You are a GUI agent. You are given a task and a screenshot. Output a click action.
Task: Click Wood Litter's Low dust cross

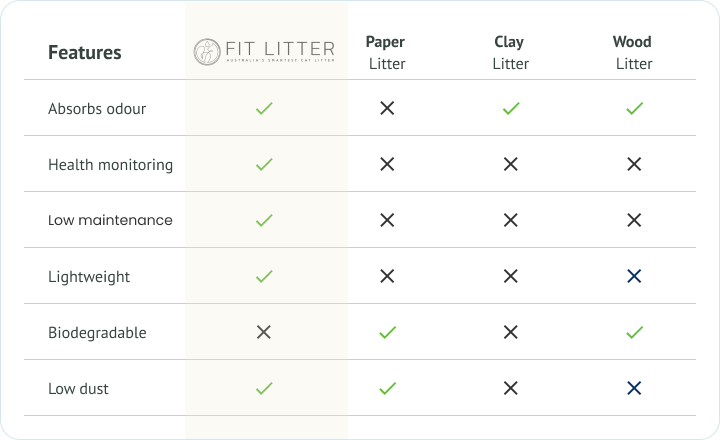pyautogui.click(x=633, y=388)
